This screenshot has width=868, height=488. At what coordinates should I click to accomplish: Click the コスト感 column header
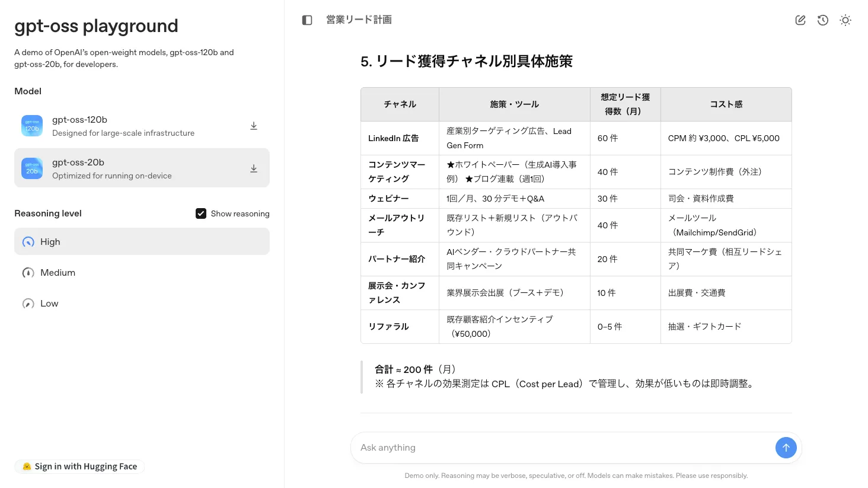click(726, 104)
